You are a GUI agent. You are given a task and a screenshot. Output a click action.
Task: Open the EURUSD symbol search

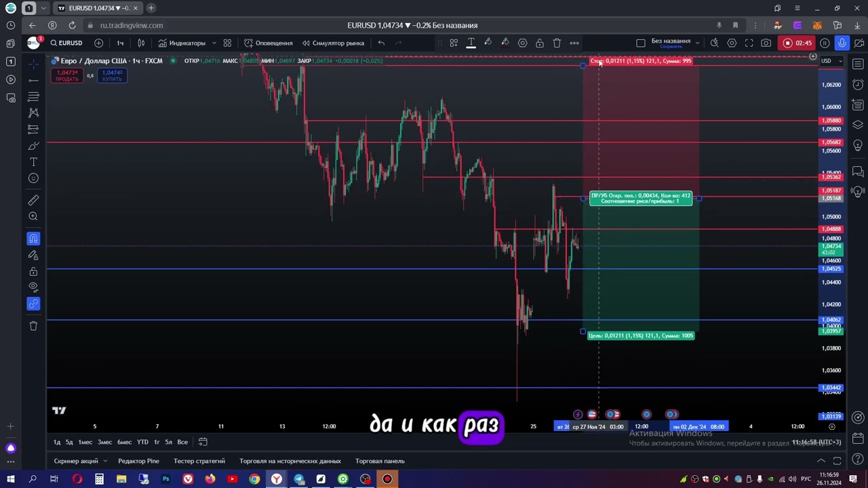click(x=66, y=43)
